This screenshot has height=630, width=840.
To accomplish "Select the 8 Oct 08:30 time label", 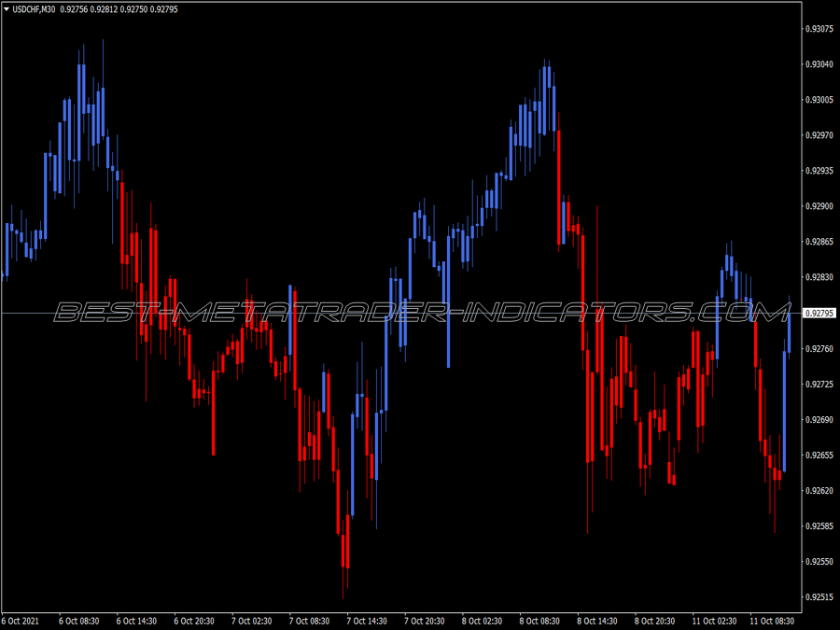I will pos(539,621).
